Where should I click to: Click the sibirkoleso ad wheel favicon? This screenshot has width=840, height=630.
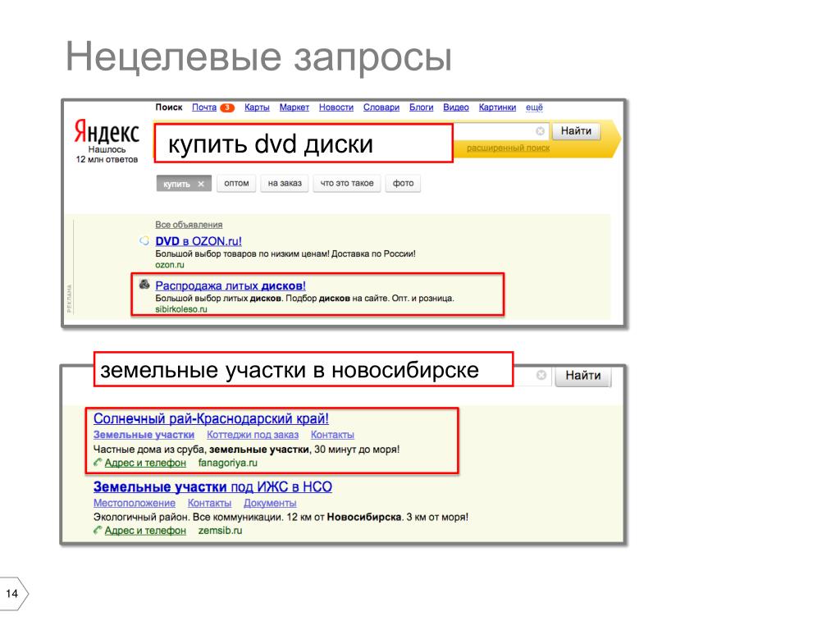coord(144,285)
